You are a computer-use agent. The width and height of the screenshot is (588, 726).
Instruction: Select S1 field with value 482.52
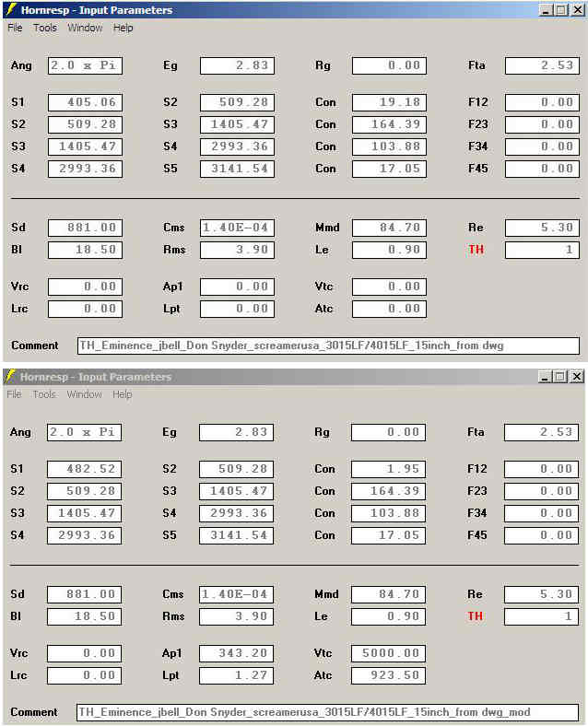click(84, 469)
